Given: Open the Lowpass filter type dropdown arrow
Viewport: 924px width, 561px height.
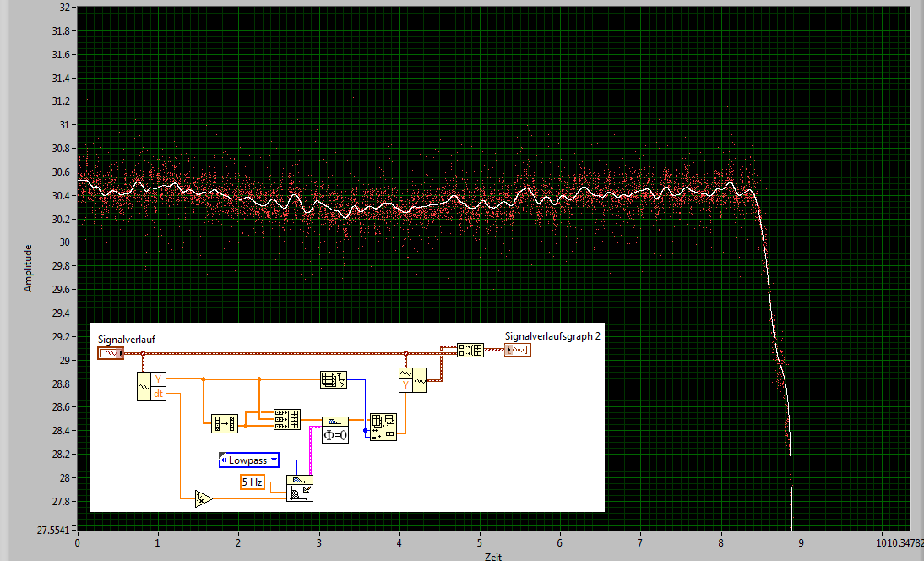Looking at the screenshot, I should coord(274,460).
